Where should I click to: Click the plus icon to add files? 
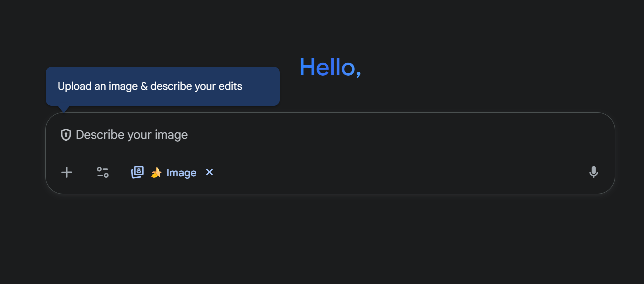click(67, 173)
